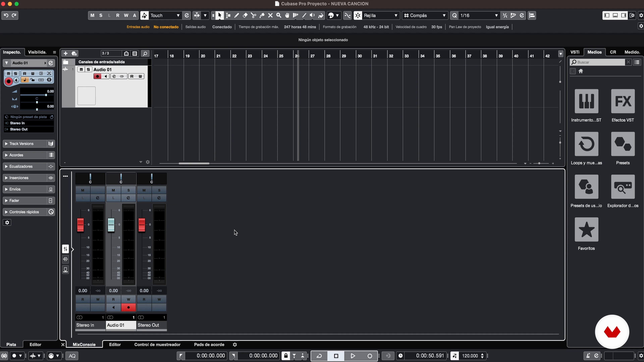Click the AQ auto quantize button
644x362 pixels.
pyautogui.click(x=72, y=356)
